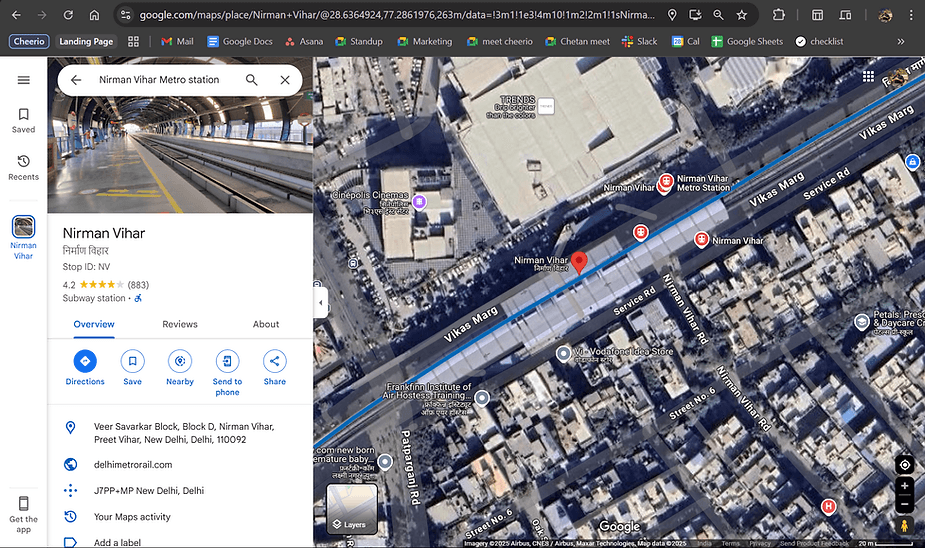Click the browser back arrow
This screenshot has height=548, width=925.
(x=17, y=15)
